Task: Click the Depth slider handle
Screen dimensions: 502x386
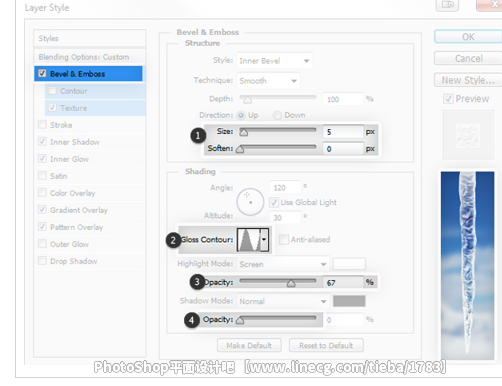Action: click(247, 99)
